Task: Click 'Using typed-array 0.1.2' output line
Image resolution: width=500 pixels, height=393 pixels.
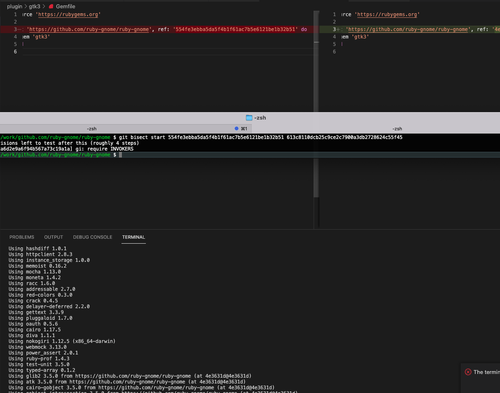Action: 42,370
